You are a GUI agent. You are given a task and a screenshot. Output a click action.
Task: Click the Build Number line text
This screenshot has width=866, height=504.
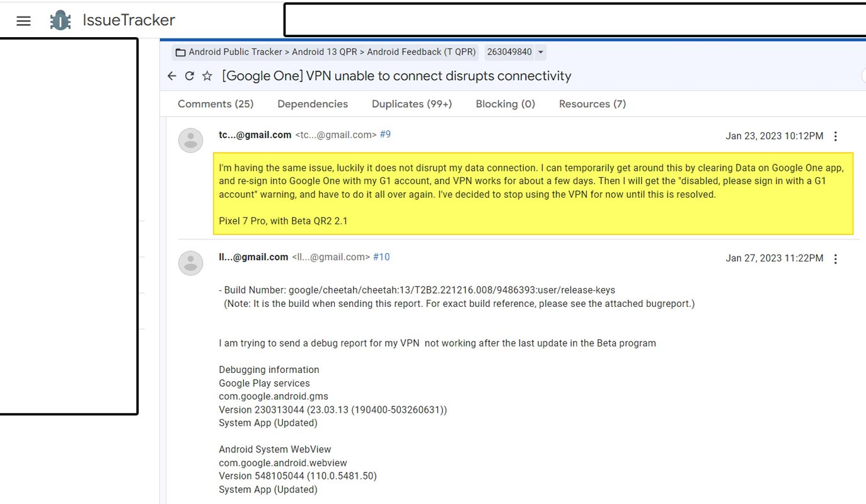click(417, 290)
